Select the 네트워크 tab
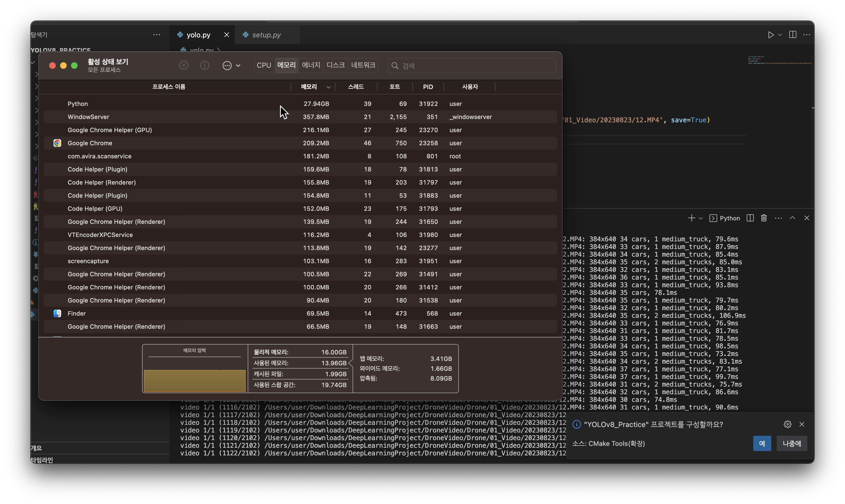 click(x=363, y=65)
